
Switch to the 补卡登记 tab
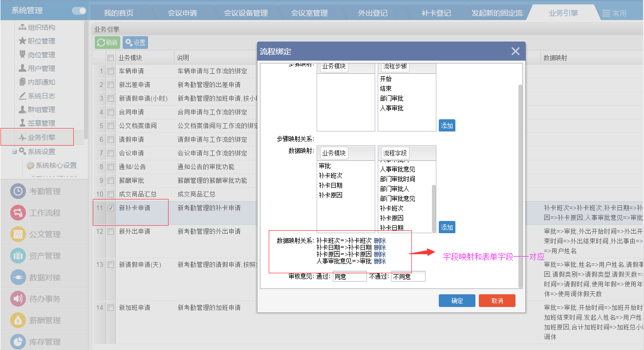436,13
